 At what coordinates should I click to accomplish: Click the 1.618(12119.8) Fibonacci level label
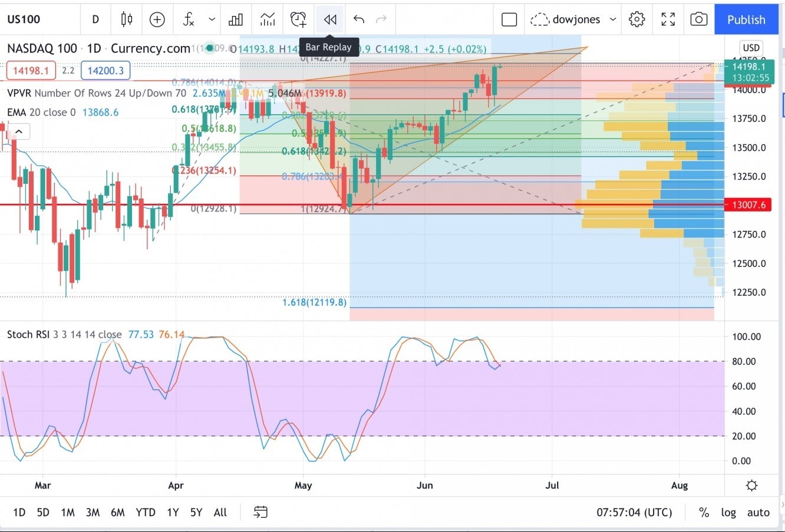tap(314, 302)
